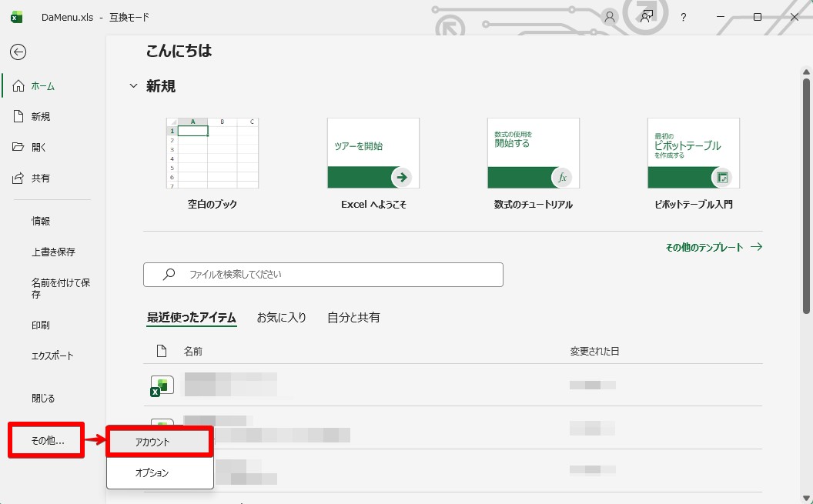The height and width of the screenshot is (504, 813).
Task: Select 新規 in the sidebar
Action: pyautogui.click(x=41, y=116)
